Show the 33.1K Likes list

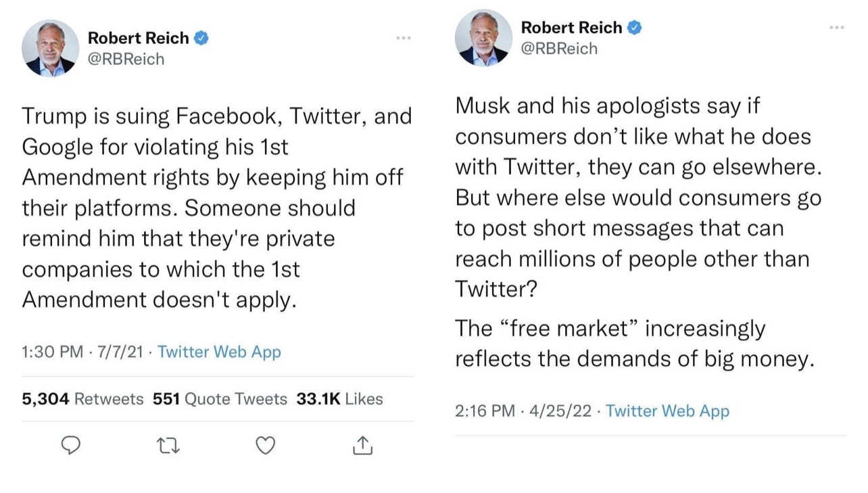339,399
